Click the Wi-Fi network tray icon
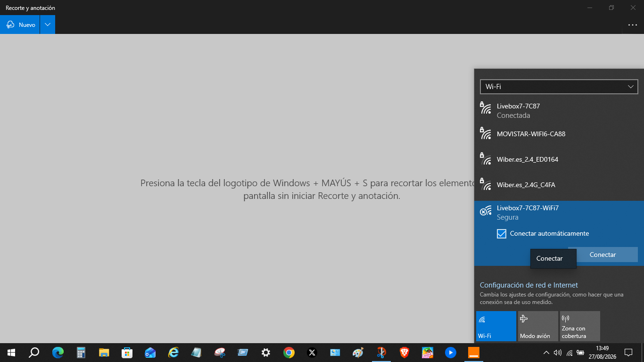 pyautogui.click(x=570, y=353)
